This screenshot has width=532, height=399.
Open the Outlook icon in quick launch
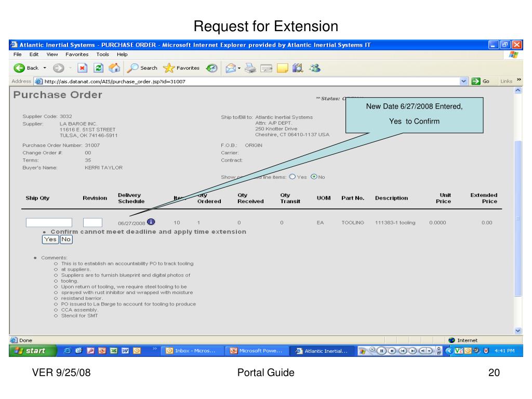(137, 351)
